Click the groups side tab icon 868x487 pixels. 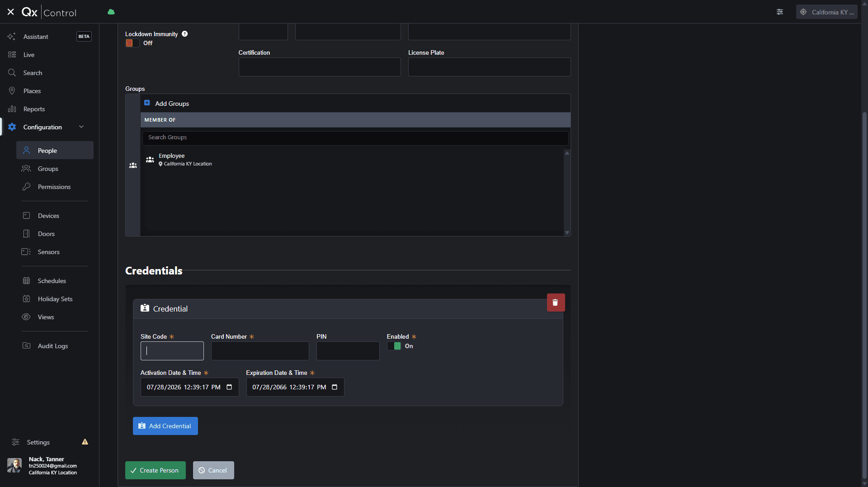pyautogui.click(x=133, y=165)
